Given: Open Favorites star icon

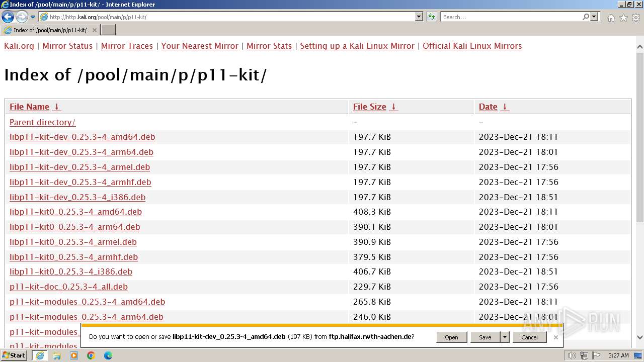Looking at the screenshot, I should 623,18.
